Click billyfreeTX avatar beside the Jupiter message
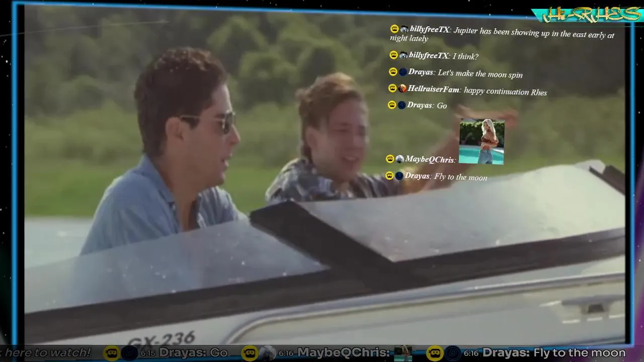Viewport: 644px width, 362px height. (404, 29)
